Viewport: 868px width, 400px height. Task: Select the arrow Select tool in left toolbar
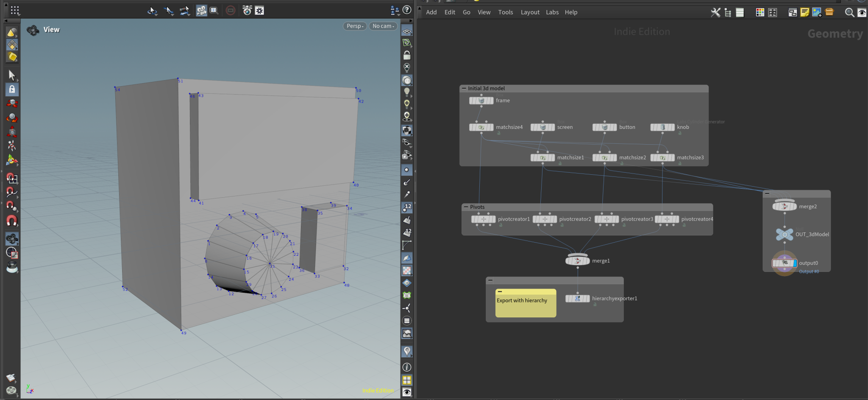click(12, 75)
